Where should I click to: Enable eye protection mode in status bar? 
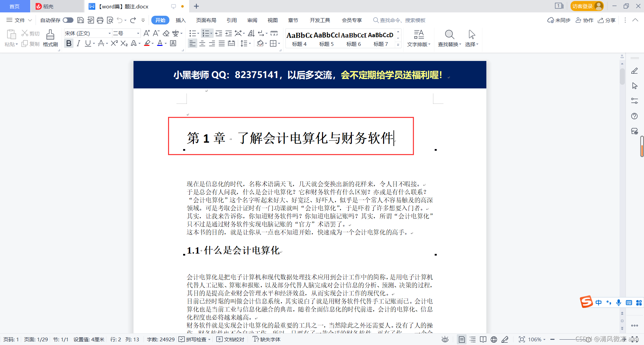coord(445,339)
